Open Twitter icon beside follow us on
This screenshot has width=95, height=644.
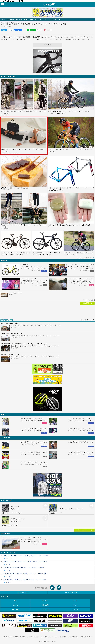coord(52,587)
